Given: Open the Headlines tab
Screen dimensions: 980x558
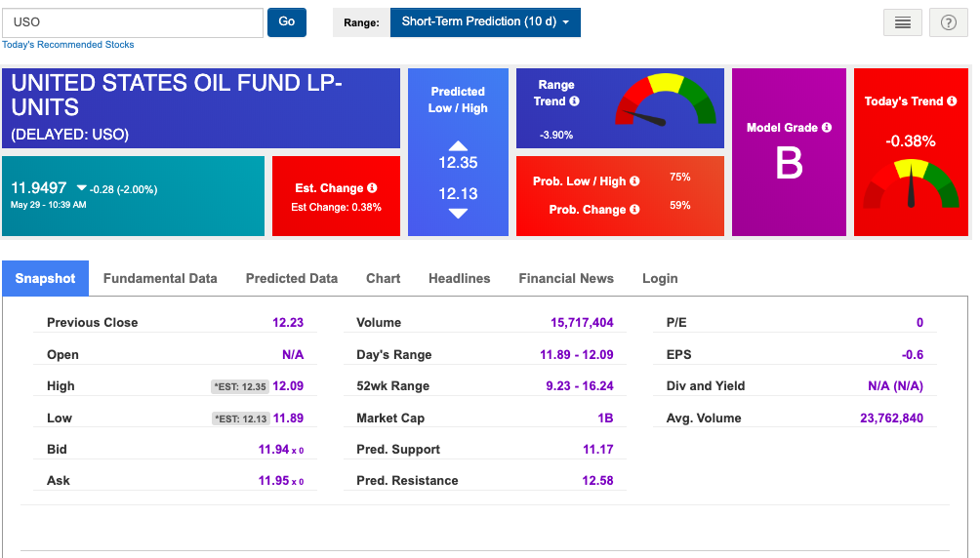Looking at the screenshot, I should click(x=460, y=278).
